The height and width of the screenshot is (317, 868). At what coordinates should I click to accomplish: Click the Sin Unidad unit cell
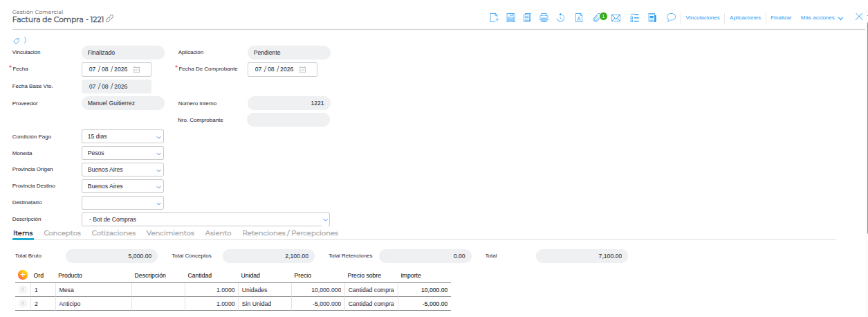click(x=264, y=304)
